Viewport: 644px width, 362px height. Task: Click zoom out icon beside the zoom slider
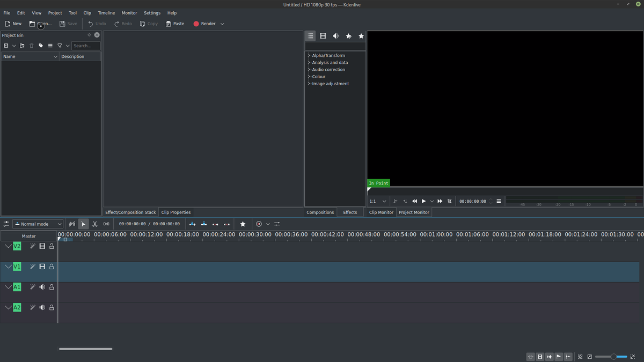(590, 357)
